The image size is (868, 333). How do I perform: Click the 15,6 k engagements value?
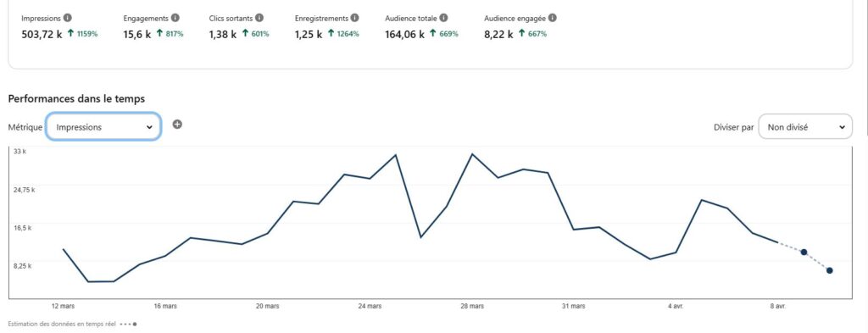click(x=138, y=34)
